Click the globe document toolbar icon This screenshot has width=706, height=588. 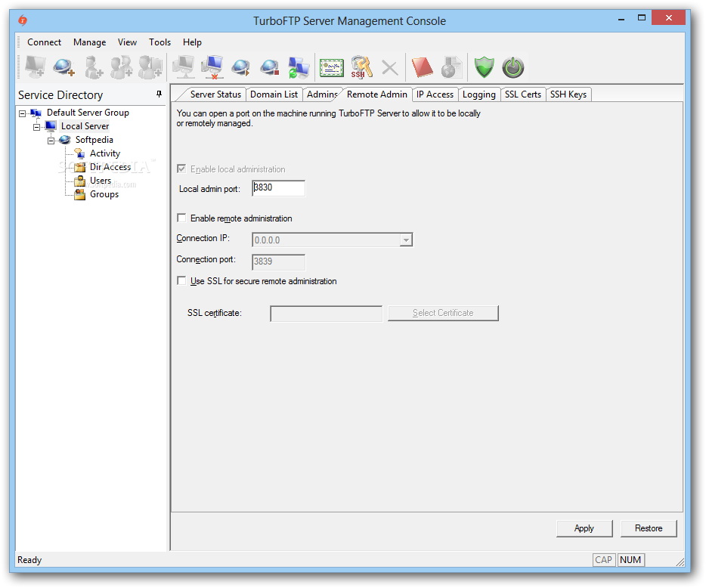(x=451, y=67)
